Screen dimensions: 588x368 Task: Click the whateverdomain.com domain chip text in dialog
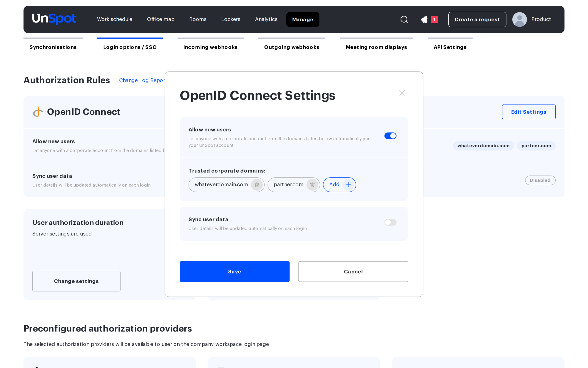(x=221, y=184)
